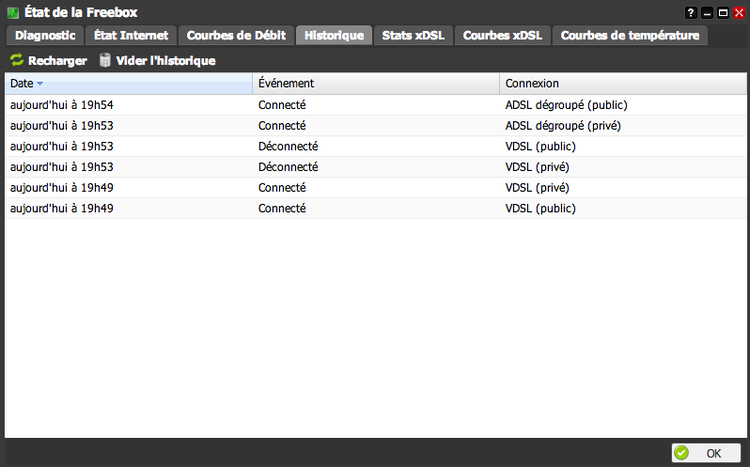Click the Recharger button label
Viewport: 750px width, 467px height.
pos(57,61)
